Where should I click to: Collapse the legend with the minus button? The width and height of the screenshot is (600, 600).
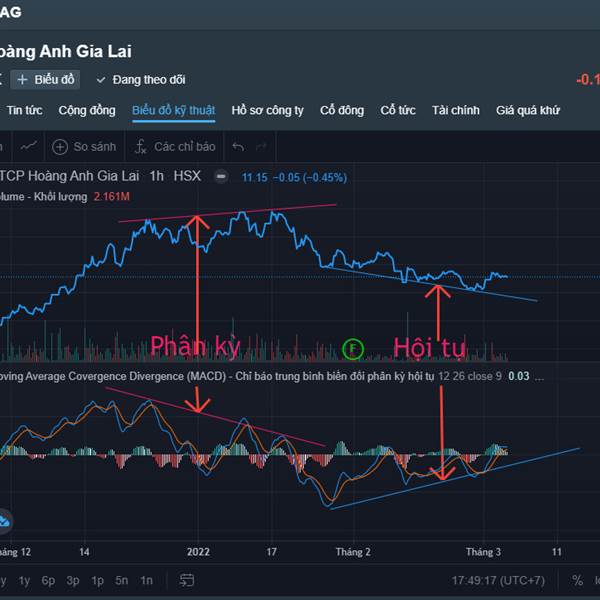click(221, 177)
